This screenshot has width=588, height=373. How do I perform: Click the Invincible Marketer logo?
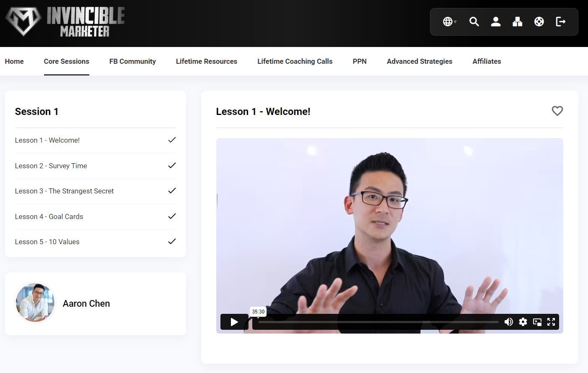click(x=65, y=21)
